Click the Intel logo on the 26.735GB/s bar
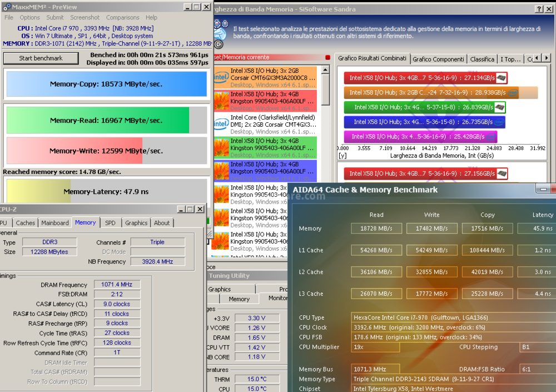Viewport: 556px width, 392px height. [499, 122]
